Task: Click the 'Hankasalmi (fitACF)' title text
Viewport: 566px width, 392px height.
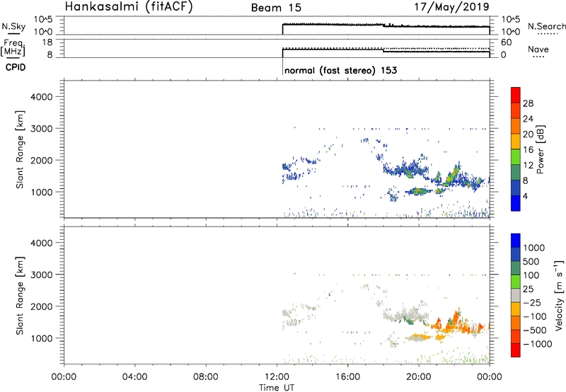Action: [x=129, y=6]
